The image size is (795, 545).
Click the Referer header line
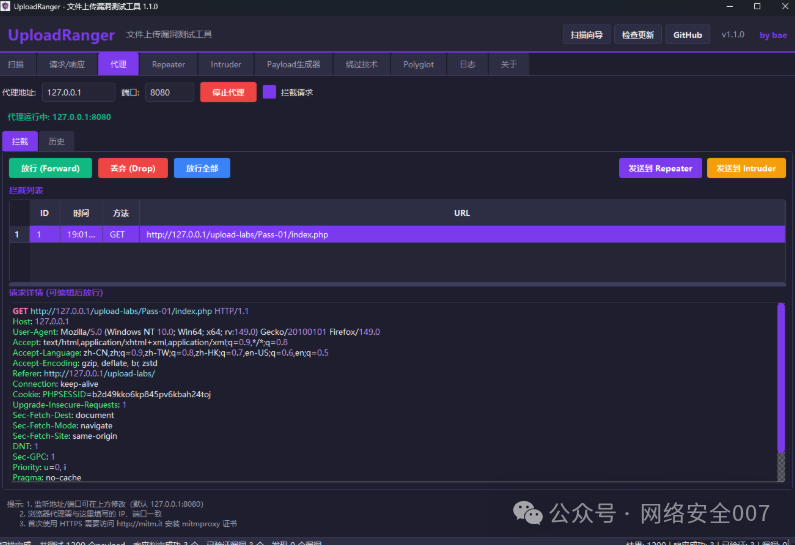pos(84,373)
